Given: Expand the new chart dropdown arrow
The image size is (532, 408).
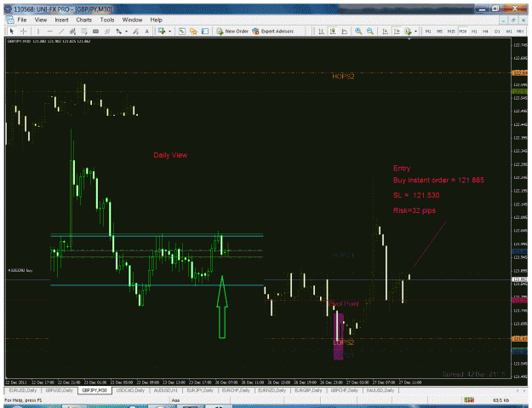Looking at the screenshot, I should [x=169, y=32].
